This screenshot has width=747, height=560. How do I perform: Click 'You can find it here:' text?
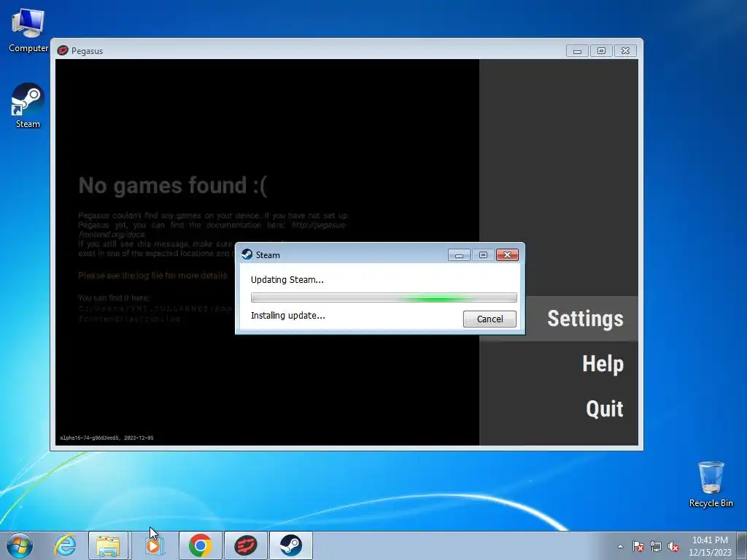[113, 297]
